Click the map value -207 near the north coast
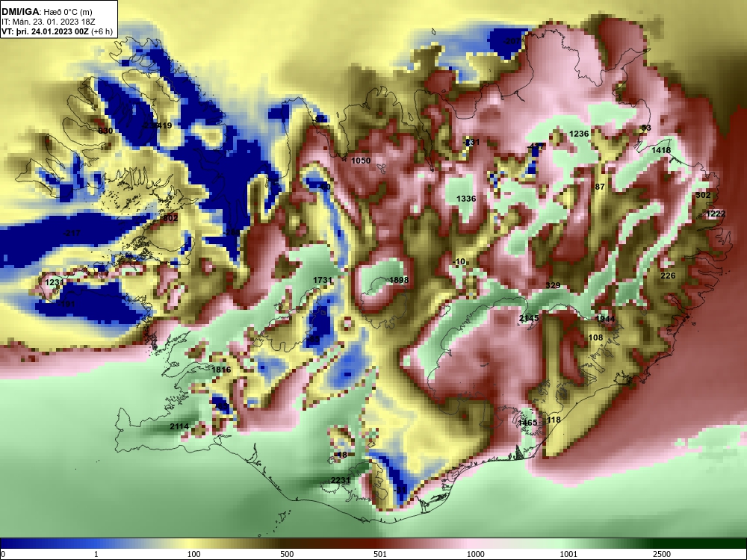This screenshot has width=747, height=560. [512, 41]
